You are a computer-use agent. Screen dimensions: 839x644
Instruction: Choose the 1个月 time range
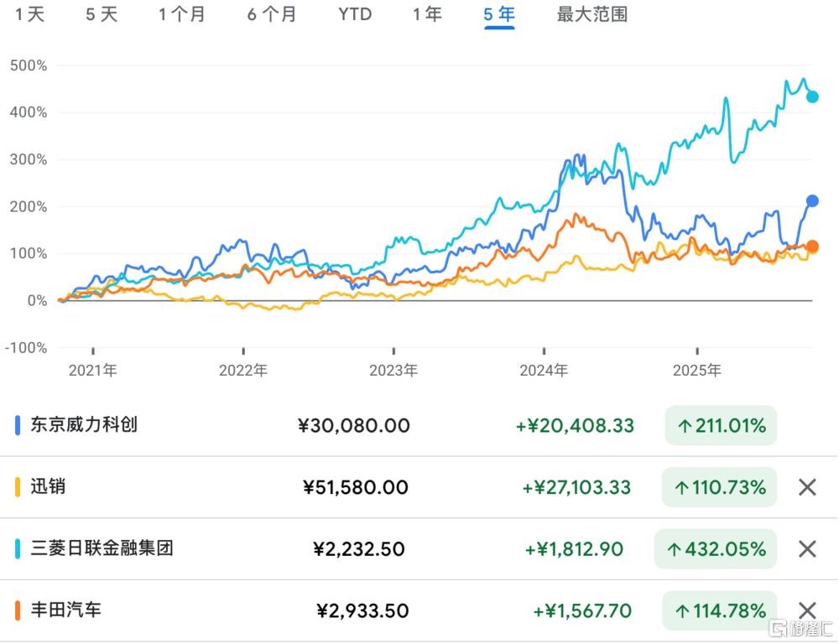tap(181, 15)
